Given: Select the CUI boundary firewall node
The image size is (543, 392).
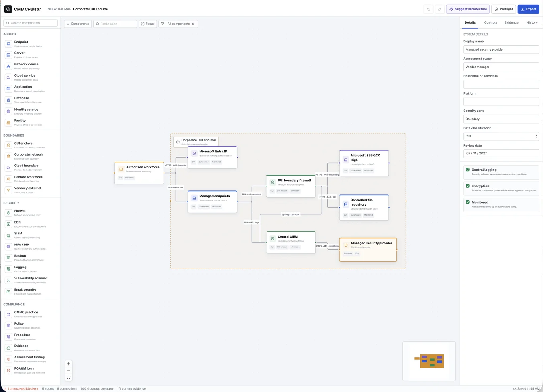Looking at the screenshot, I should coord(291,186).
